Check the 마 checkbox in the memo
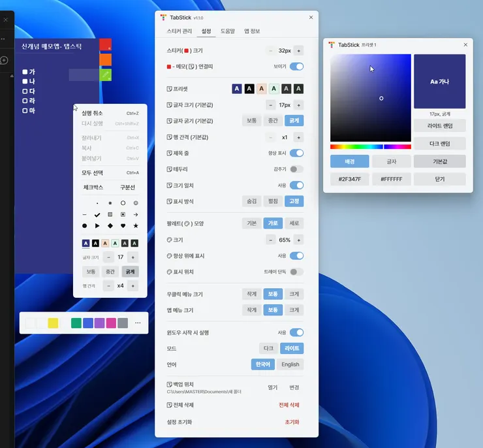Screen dimensions: 483x448 (25, 110)
